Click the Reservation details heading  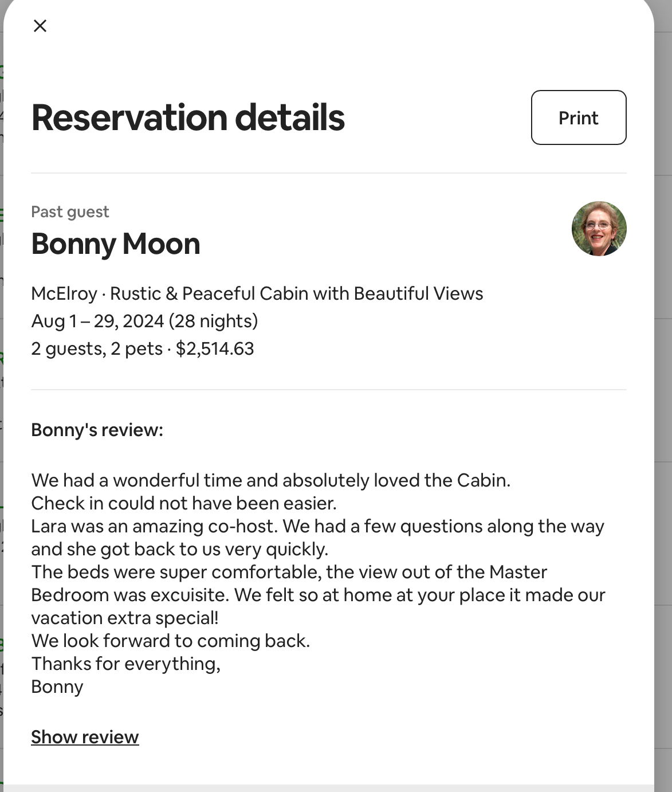(x=188, y=117)
